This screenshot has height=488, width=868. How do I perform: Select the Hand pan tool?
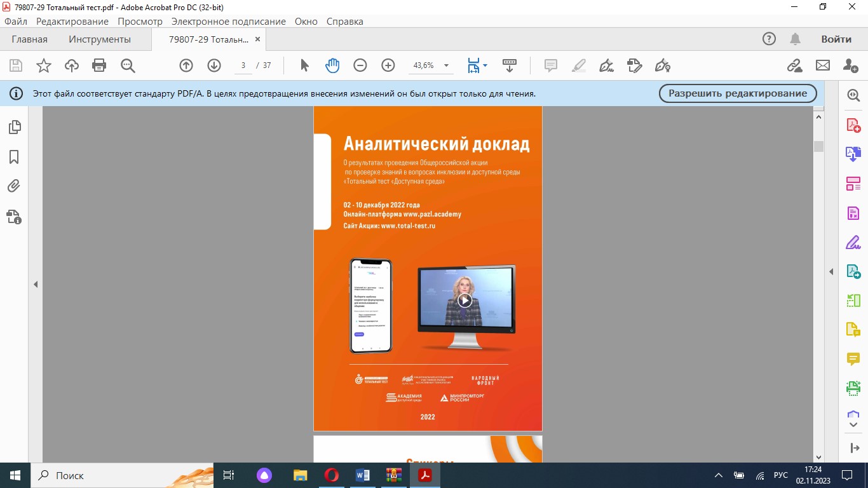coord(332,65)
